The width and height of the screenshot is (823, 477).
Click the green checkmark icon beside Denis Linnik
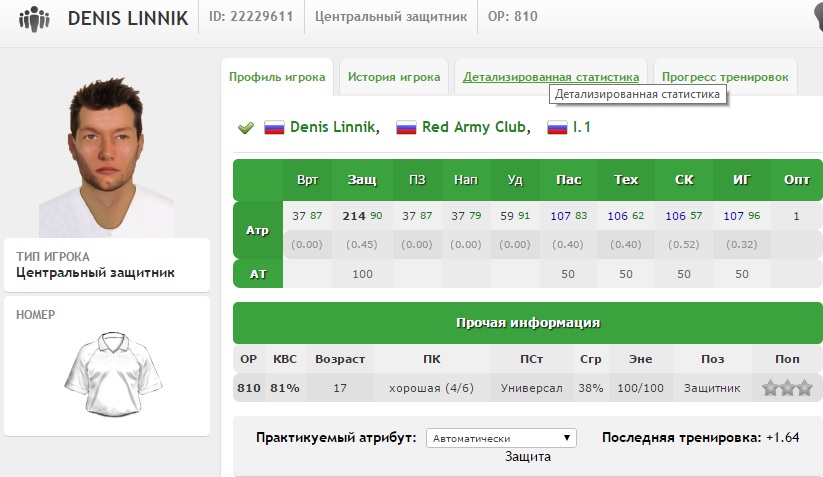coord(246,128)
